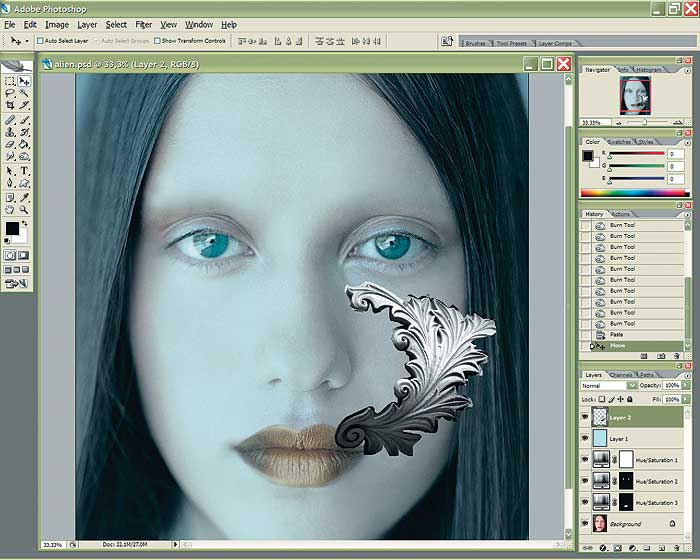Screen dimensions: 700x560
Task: Select the Path Selection tool
Action: 10,171
